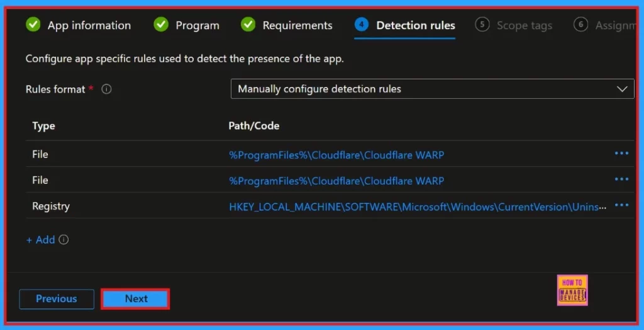This screenshot has height=330, width=644.
Task: Add a new detection rule
Action: (41, 239)
